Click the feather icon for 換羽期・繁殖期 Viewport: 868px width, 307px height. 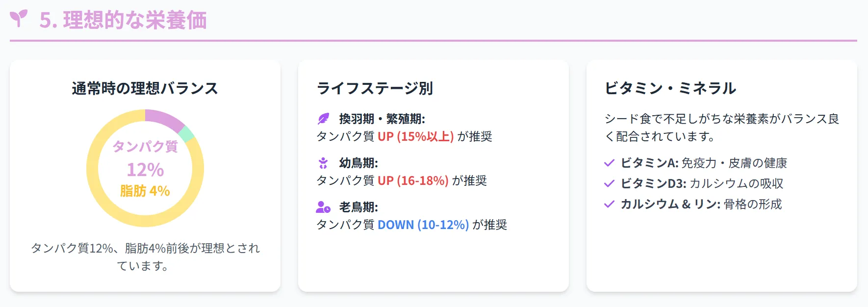click(323, 119)
